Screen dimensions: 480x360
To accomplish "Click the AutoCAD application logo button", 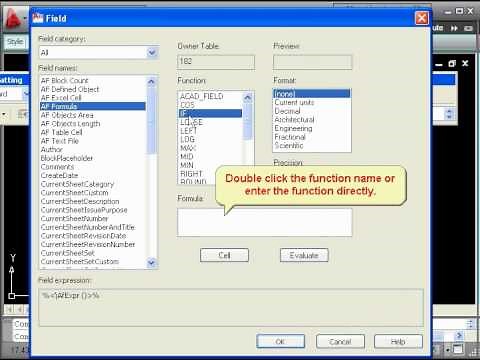I will (x=14, y=18).
